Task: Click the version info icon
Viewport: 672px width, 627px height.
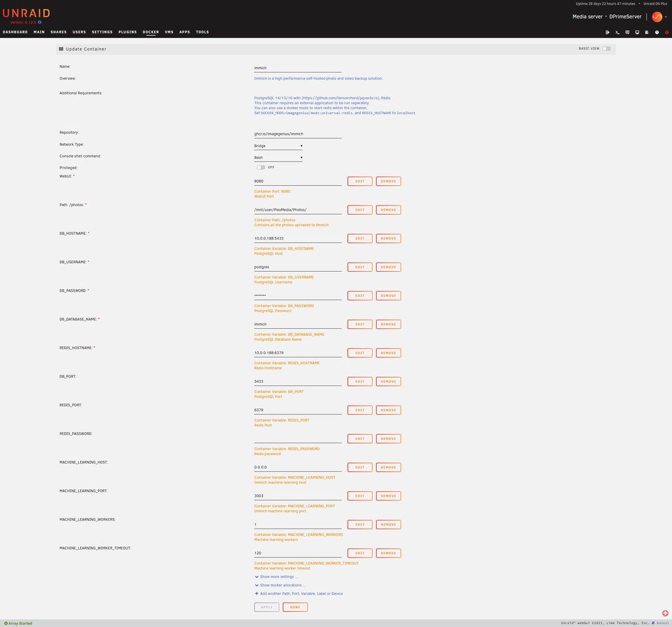Action: pyautogui.click(x=39, y=22)
